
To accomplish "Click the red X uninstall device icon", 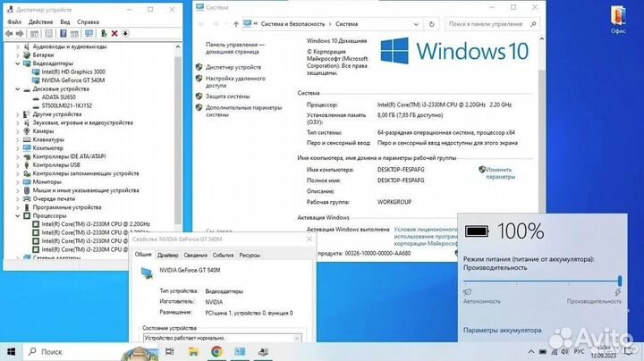I will pyautogui.click(x=114, y=34).
